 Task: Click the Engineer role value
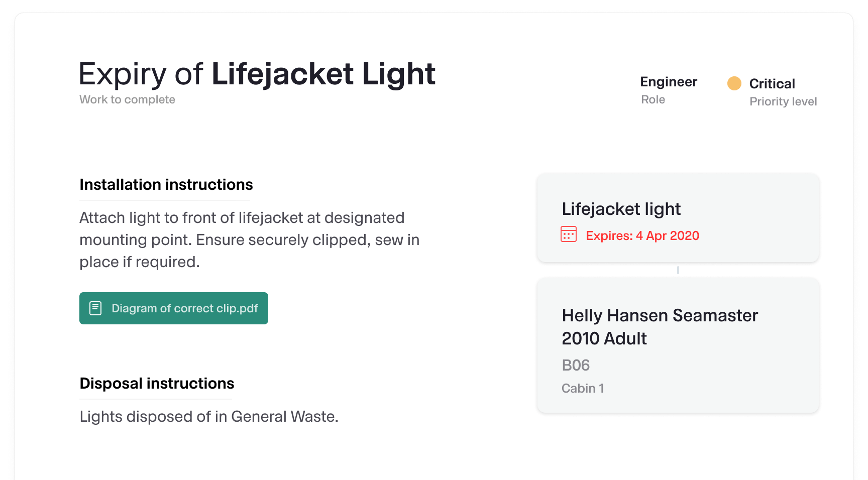668,82
